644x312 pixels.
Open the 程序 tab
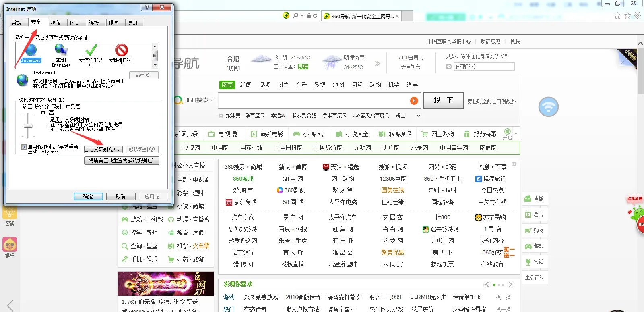114,23
